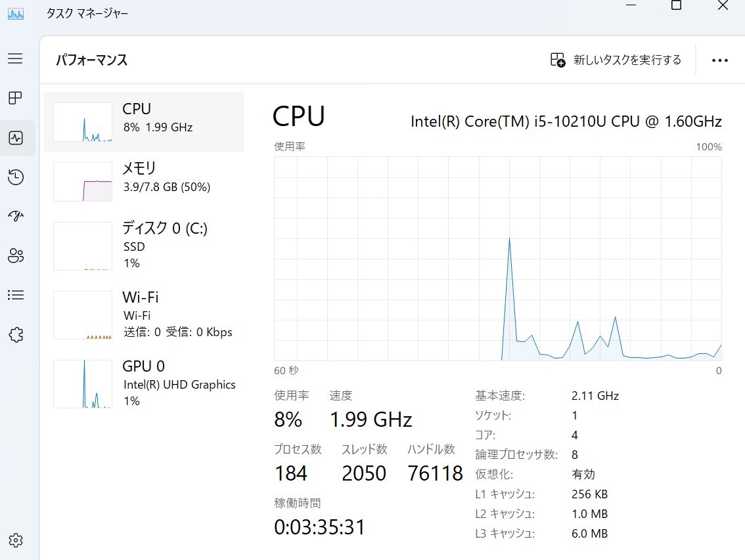This screenshot has width=745, height=560.
Task: Select the ディスク 0 (C:) item
Action: tap(143, 246)
